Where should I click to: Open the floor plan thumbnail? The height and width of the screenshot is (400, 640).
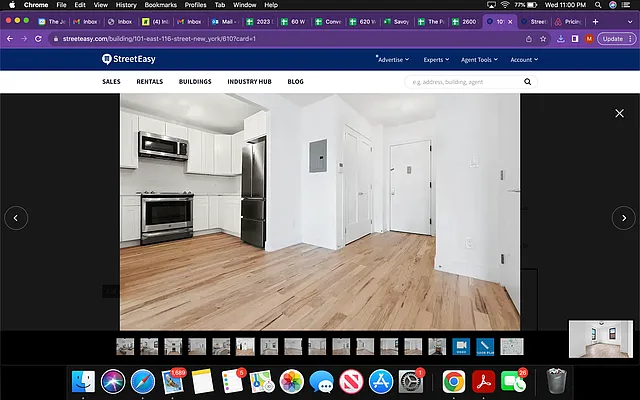tap(486, 346)
